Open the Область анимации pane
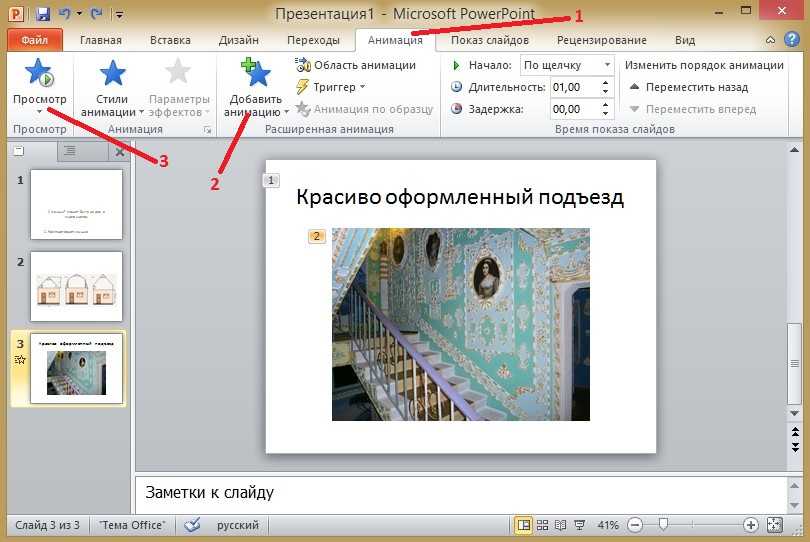 pyautogui.click(x=355, y=65)
